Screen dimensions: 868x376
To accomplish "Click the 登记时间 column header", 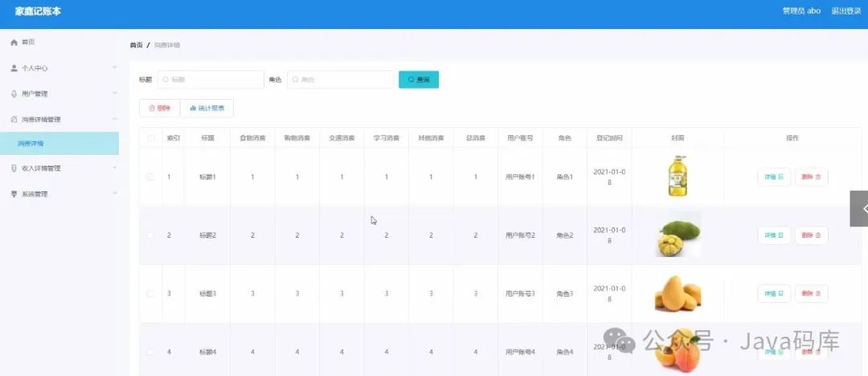I will tap(609, 138).
